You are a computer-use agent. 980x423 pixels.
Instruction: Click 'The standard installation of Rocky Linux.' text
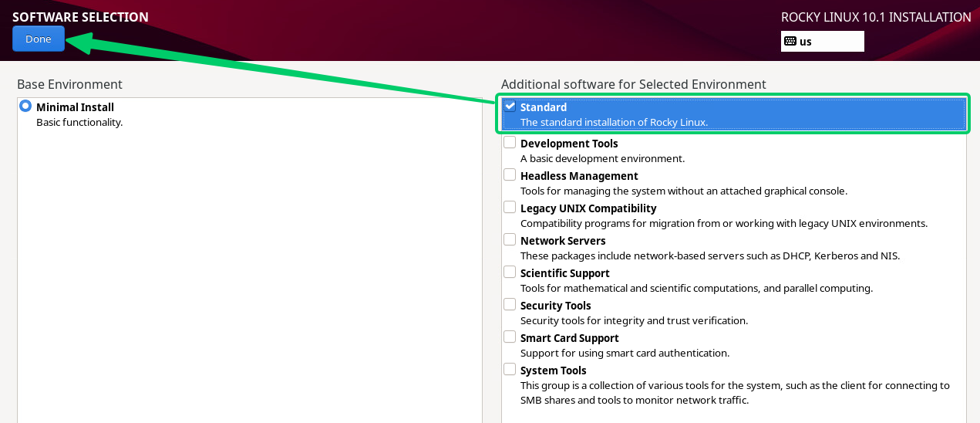click(614, 122)
